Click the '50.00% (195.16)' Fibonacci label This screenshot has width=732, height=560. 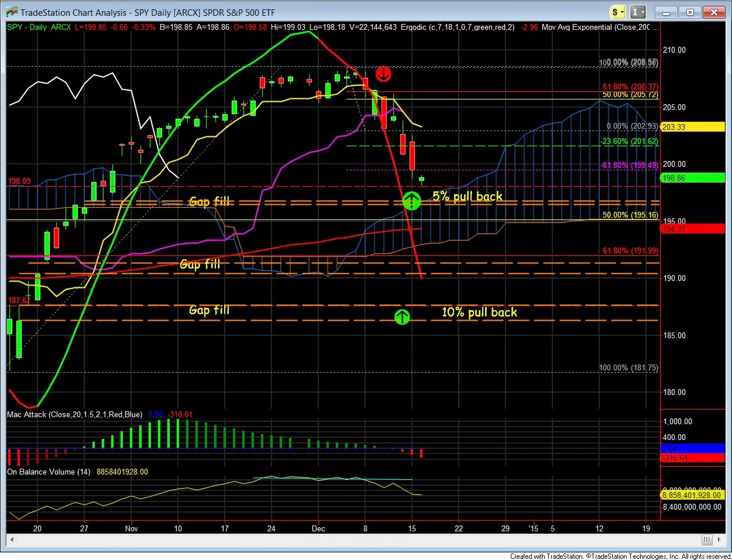pos(630,215)
